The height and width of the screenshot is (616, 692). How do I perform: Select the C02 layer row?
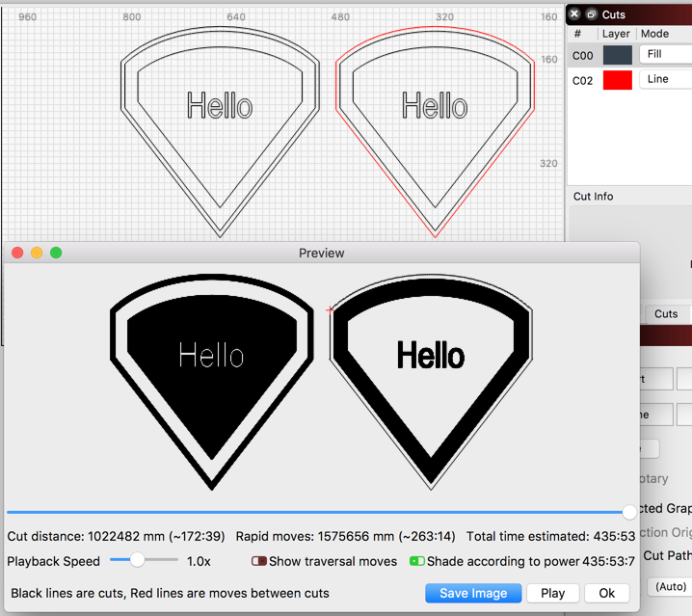[629, 80]
